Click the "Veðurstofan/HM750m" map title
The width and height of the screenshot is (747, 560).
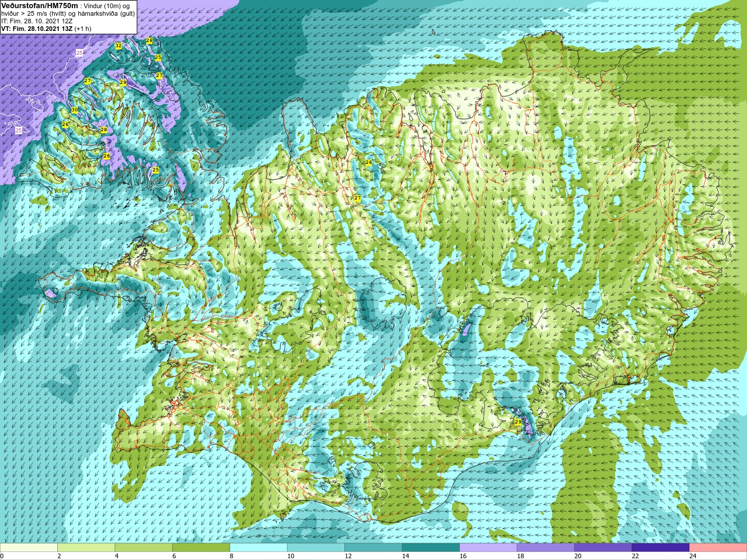[x=40, y=5]
